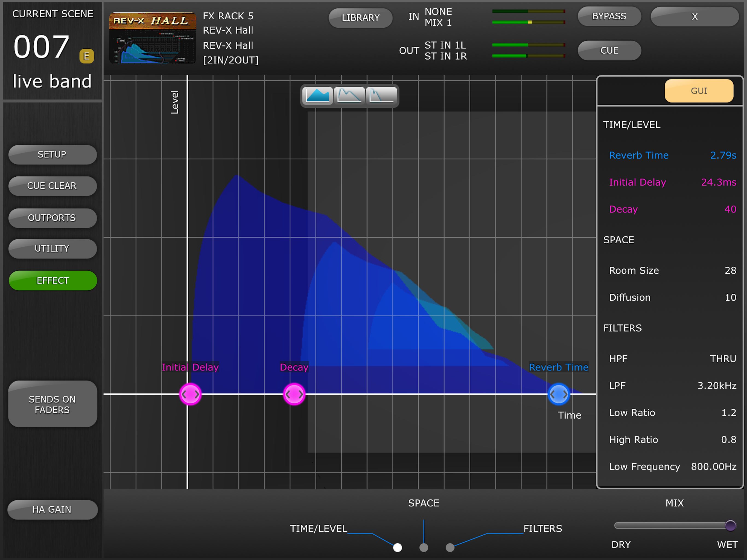Toggle the CUE button for the effect
747x560 pixels.
609,51
